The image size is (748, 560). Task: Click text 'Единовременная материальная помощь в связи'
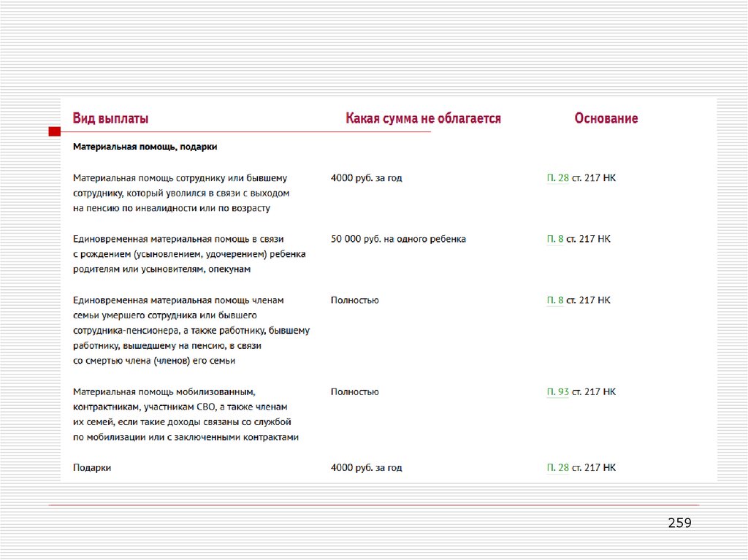[178, 239]
